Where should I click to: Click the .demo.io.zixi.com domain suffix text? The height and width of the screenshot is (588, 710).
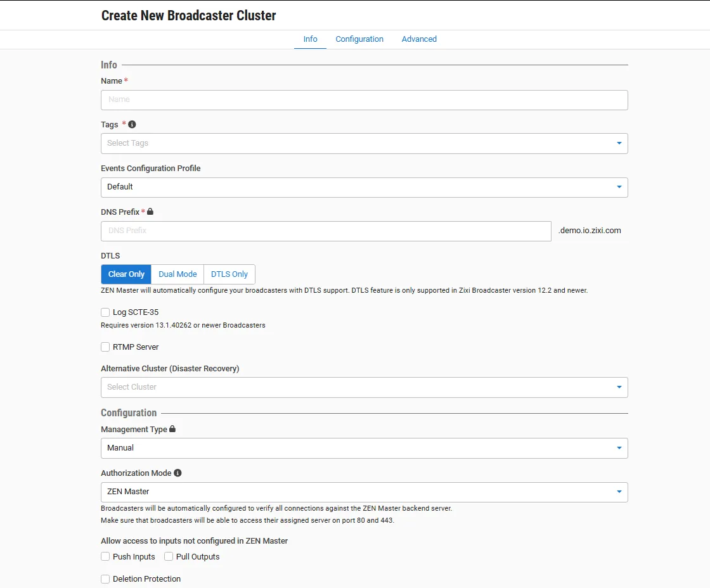click(x=590, y=231)
